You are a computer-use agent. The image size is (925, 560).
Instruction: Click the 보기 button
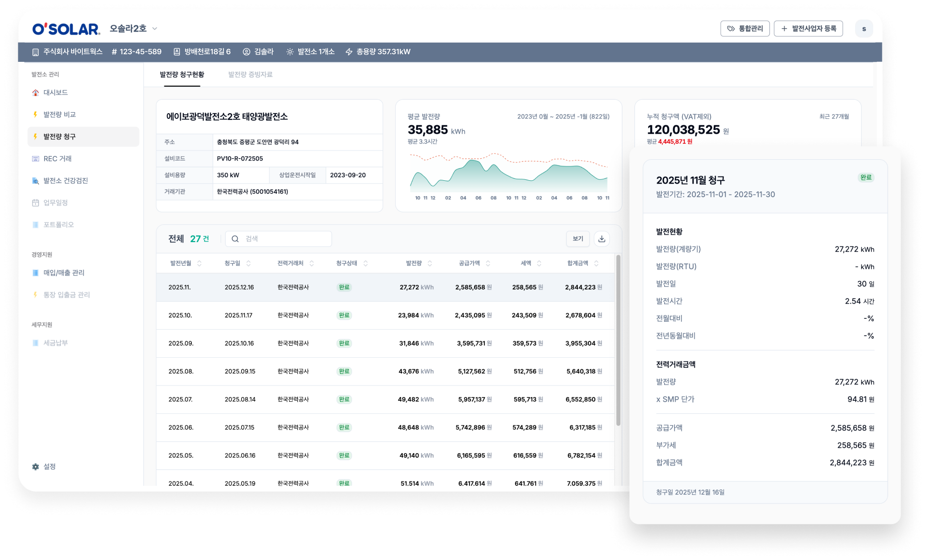coord(578,239)
